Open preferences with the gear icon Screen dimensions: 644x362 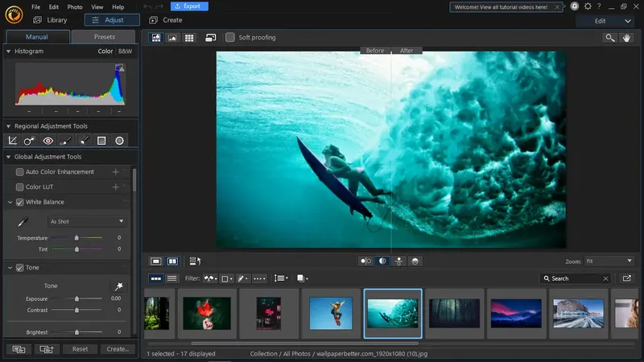tap(586, 6)
